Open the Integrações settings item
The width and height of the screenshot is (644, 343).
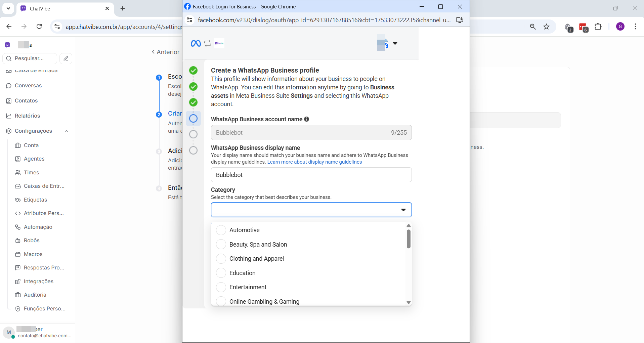tap(38, 282)
